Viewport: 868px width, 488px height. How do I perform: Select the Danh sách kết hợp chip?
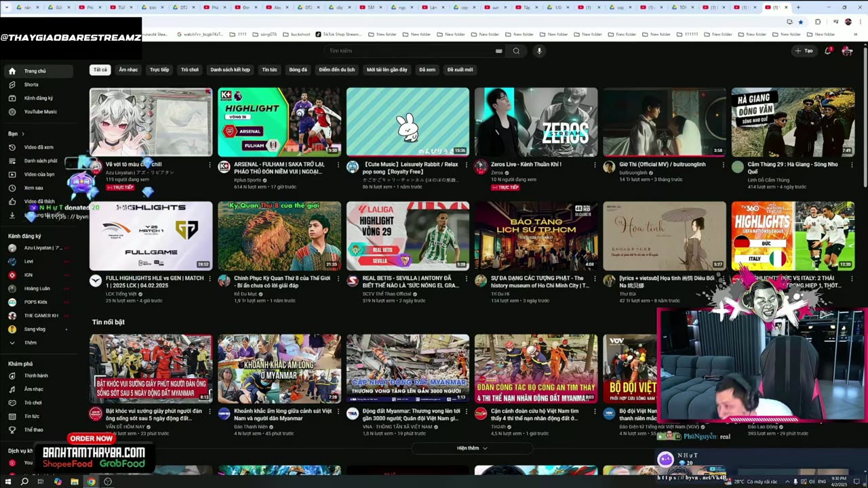point(230,70)
